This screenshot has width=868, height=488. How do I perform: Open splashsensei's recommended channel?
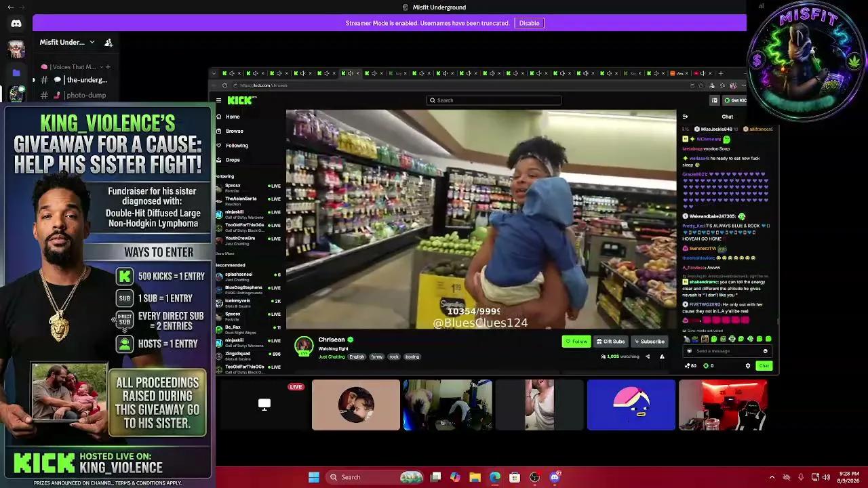(x=248, y=276)
